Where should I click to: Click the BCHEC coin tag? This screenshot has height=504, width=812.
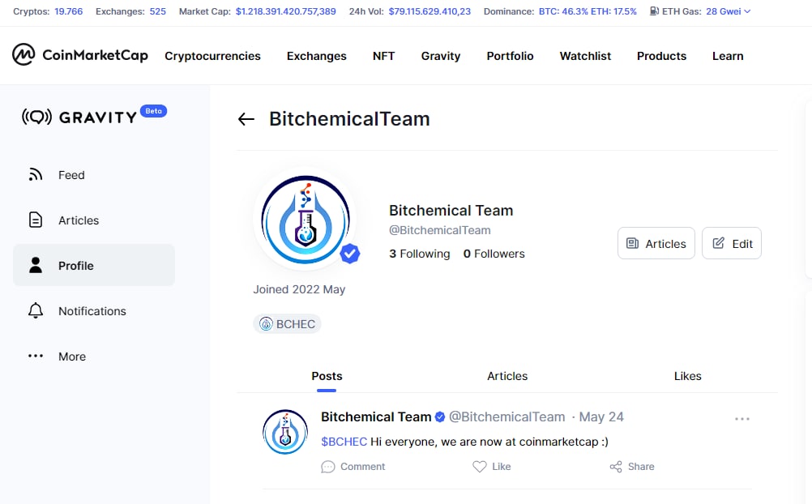point(288,324)
